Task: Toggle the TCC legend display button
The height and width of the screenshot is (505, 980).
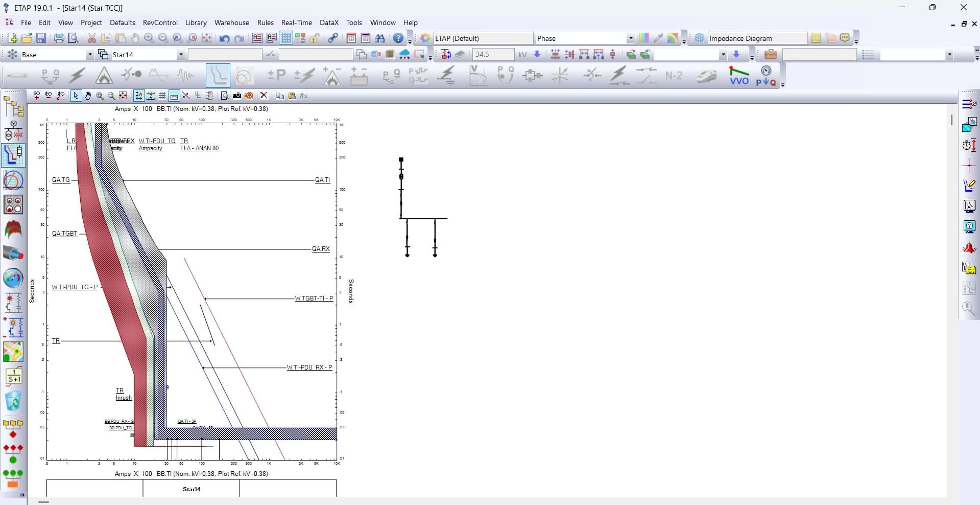Action: [x=174, y=96]
